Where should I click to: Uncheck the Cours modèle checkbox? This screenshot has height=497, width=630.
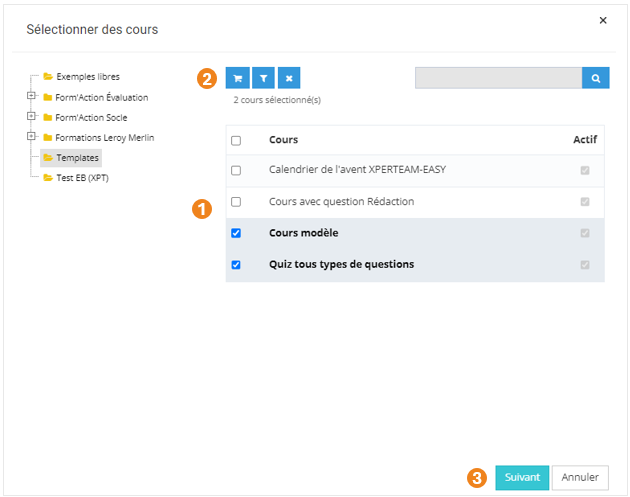tap(236, 233)
